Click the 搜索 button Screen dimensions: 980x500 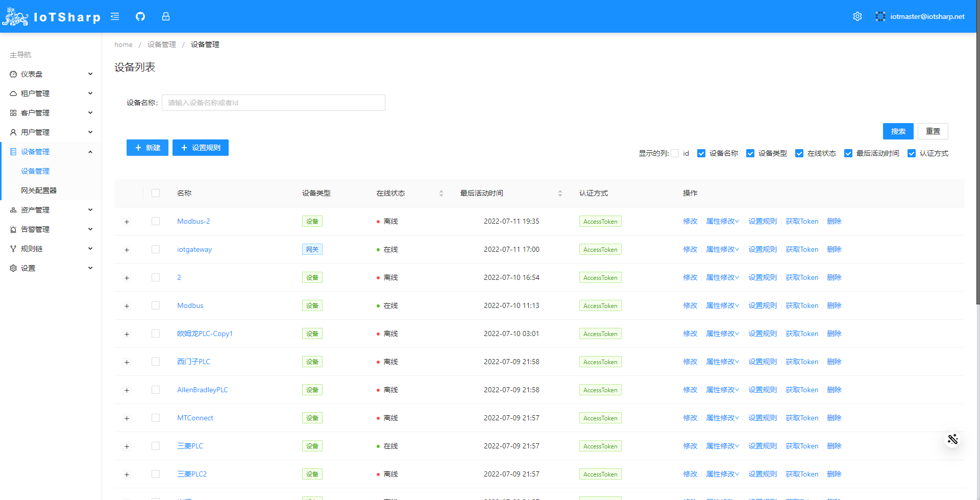pyautogui.click(x=898, y=131)
